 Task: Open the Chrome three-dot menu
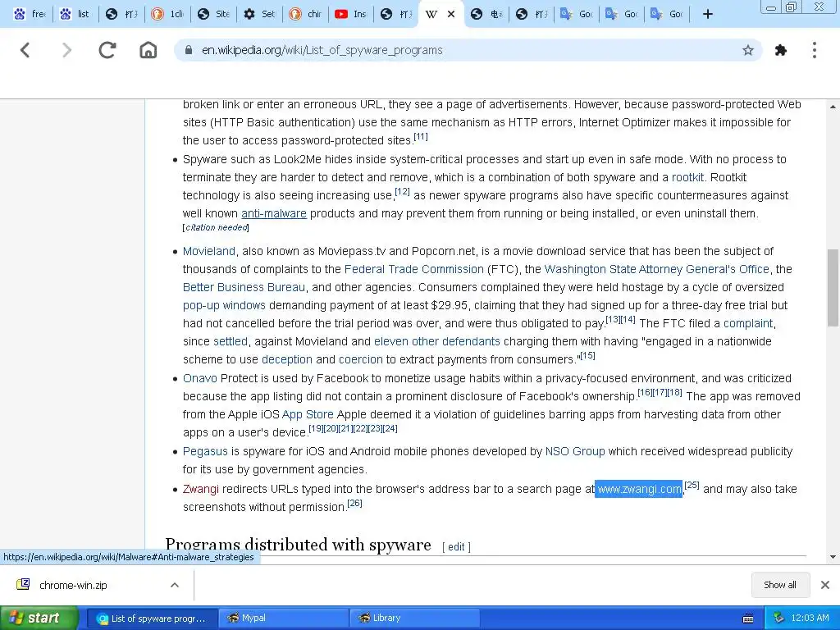pyautogui.click(x=815, y=50)
